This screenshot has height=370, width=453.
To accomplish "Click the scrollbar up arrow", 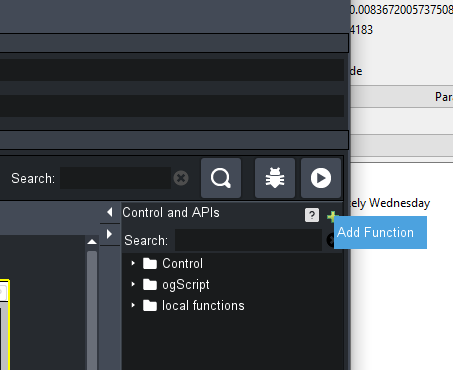I will (x=92, y=242).
